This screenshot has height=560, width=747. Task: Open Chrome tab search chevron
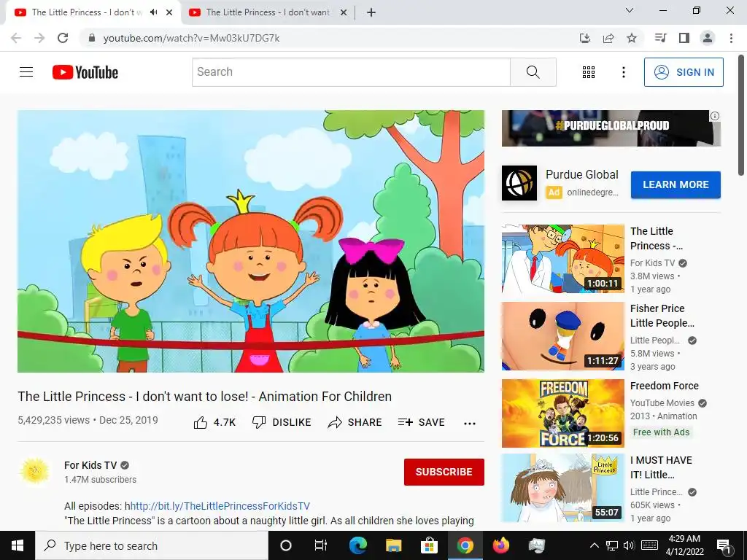pyautogui.click(x=630, y=10)
